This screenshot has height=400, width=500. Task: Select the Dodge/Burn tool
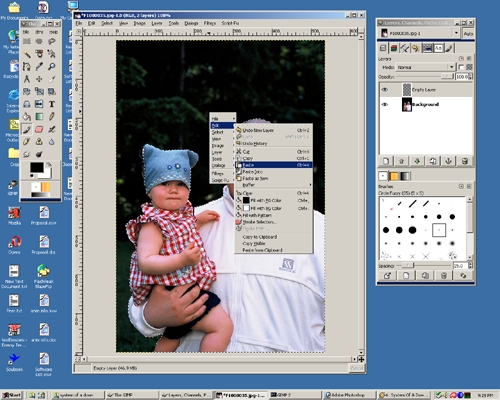click(x=39, y=154)
